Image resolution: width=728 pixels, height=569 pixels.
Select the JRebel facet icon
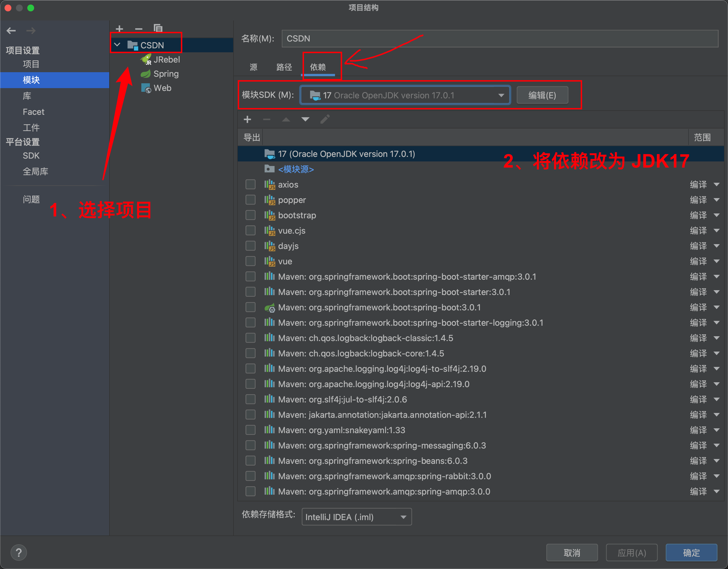146,60
